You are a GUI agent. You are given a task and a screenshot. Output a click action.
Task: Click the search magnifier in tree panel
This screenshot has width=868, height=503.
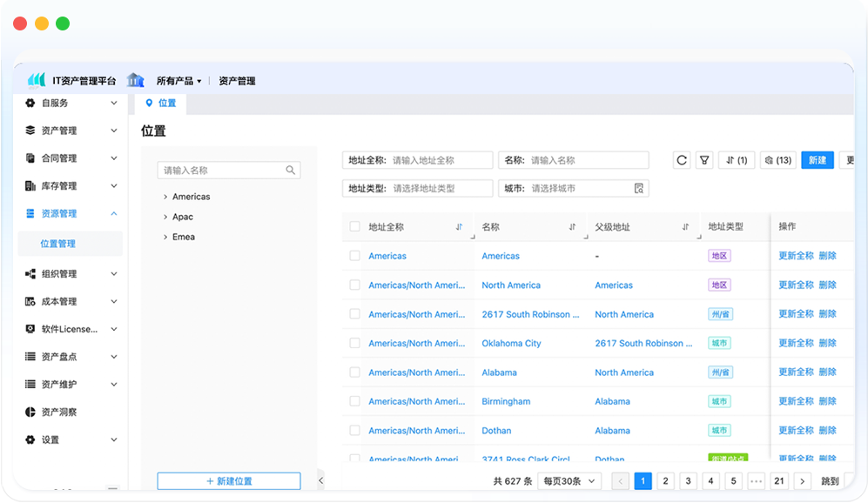(x=291, y=171)
